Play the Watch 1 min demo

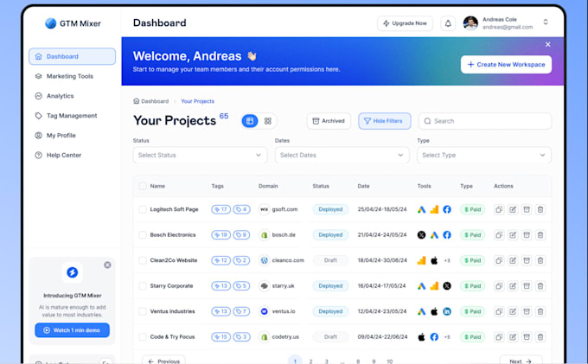[x=73, y=330]
